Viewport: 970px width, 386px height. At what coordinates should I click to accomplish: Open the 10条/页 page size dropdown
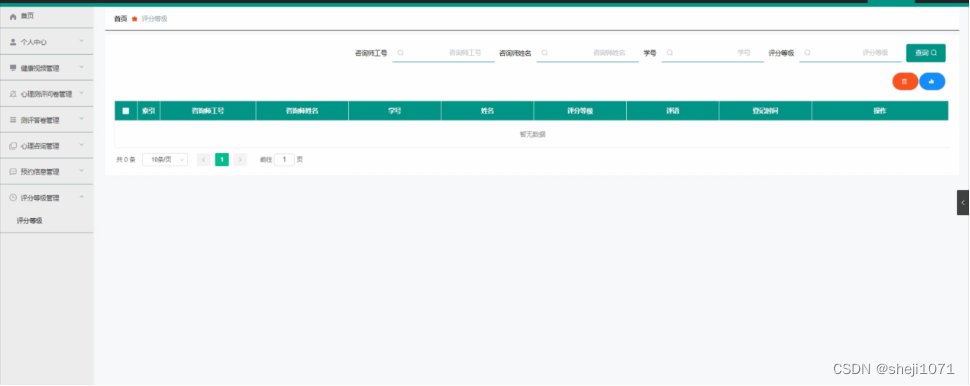165,160
